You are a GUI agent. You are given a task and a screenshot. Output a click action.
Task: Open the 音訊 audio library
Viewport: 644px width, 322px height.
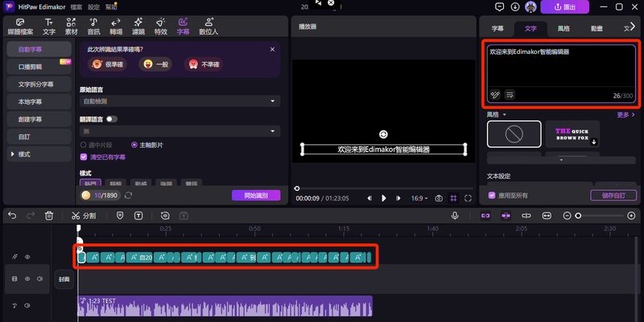(93, 27)
